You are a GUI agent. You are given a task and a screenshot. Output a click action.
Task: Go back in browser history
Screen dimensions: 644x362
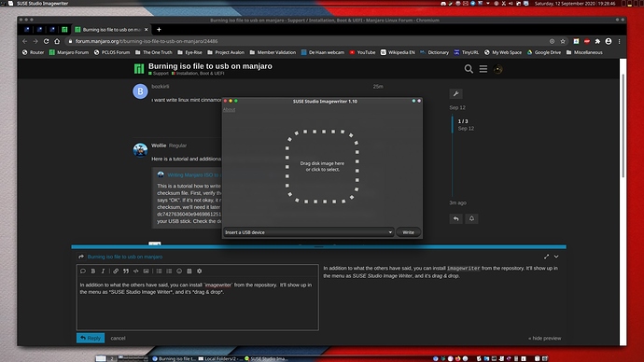click(24, 41)
